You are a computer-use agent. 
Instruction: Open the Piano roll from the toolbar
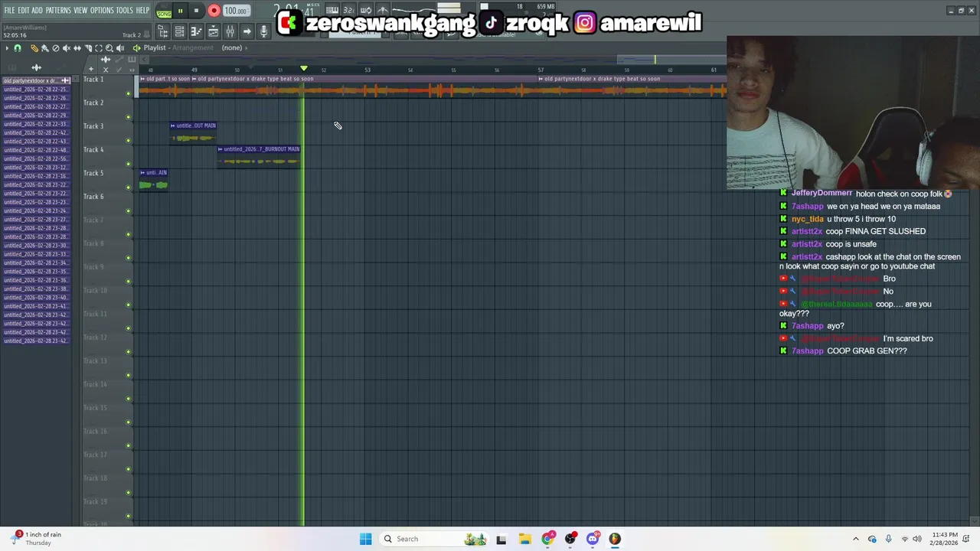click(x=197, y=31)
